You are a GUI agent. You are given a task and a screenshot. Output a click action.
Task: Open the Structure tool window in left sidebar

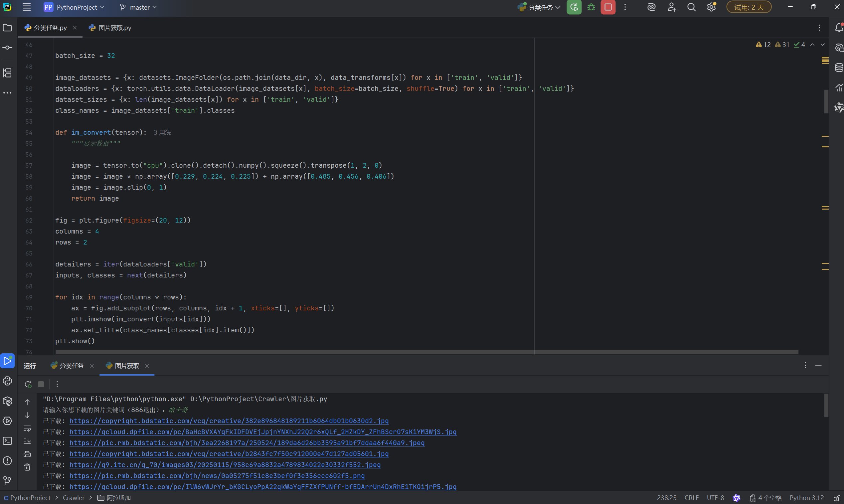pos(7,73)
